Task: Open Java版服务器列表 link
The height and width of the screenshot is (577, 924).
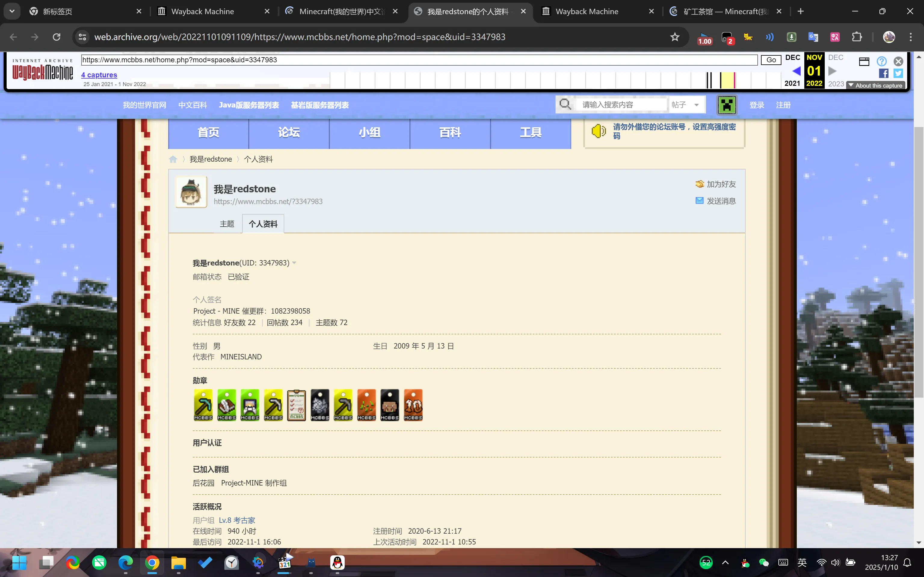Action: (x=249, y=105)
